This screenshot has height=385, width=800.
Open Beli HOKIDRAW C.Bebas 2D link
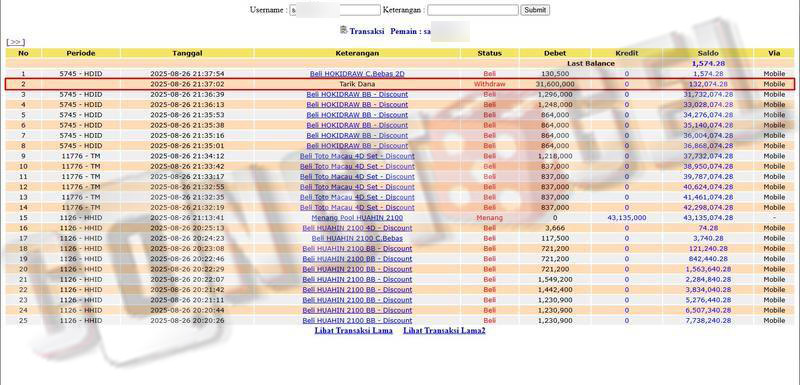pyautogui.click(x=357, y=74)
